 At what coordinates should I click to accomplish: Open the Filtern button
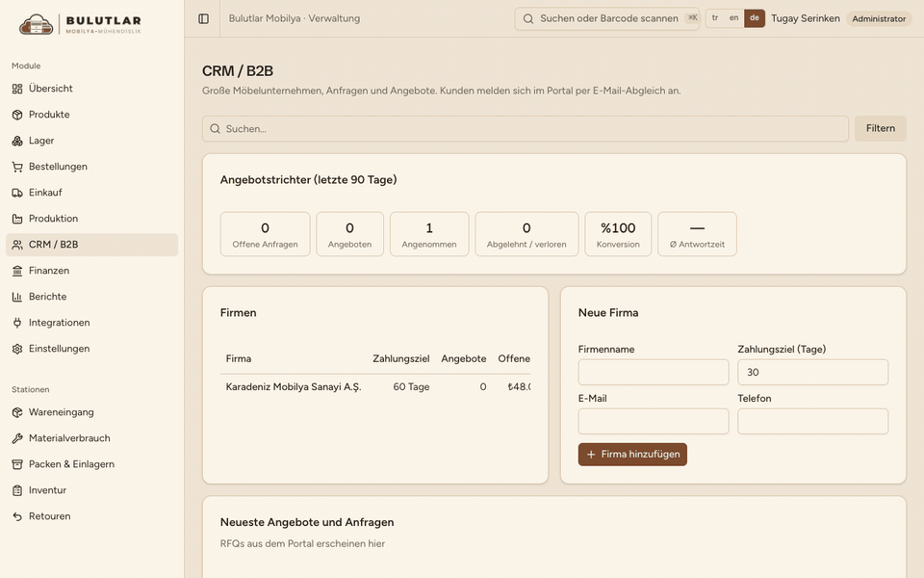click(881, 128)
